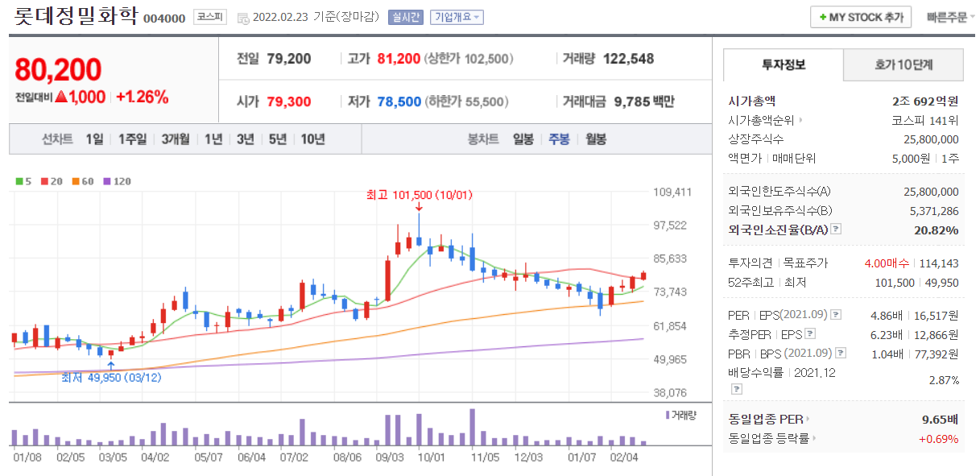Select the 3개월 line chart period
Viewport: 980px width, 476px height.
click(175, 139)
